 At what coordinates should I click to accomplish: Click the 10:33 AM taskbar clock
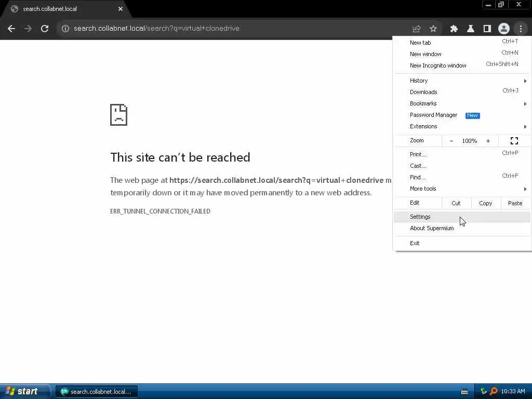click(513, 392)
